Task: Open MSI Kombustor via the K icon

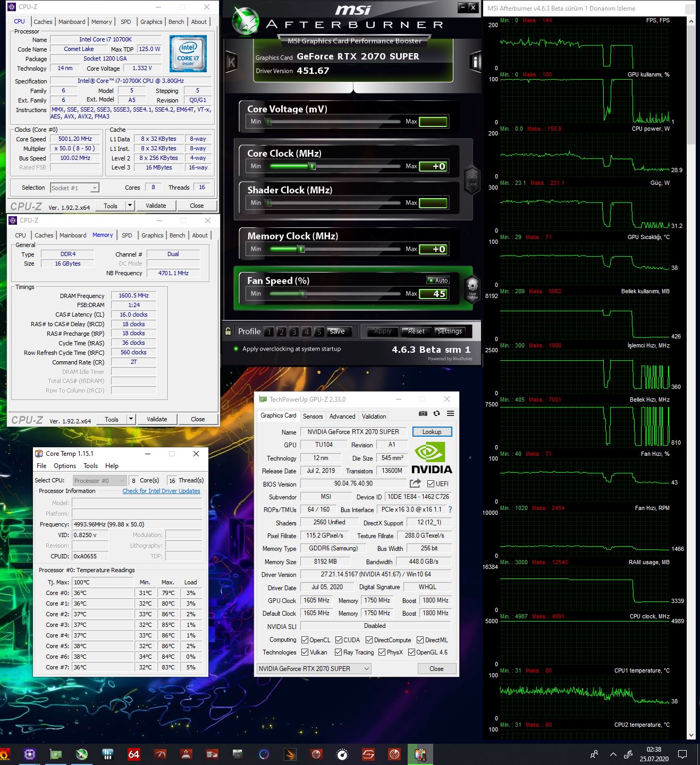Action: (231, 63)
